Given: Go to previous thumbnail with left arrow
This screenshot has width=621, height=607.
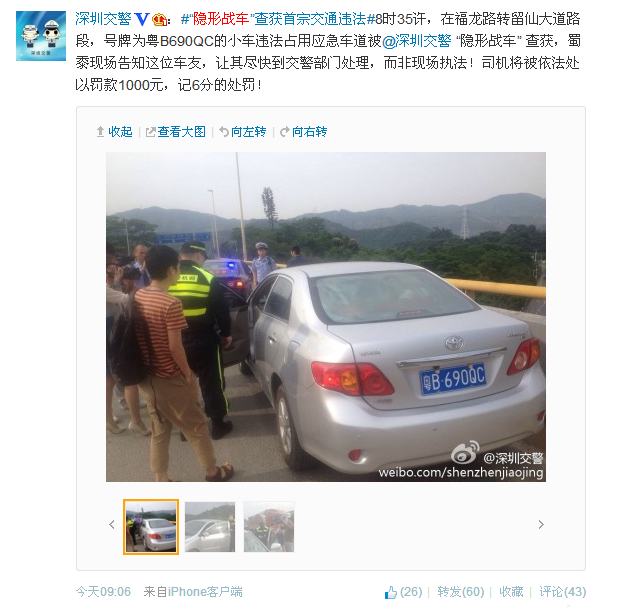Looking at the screenshot, I should point(112,525).
